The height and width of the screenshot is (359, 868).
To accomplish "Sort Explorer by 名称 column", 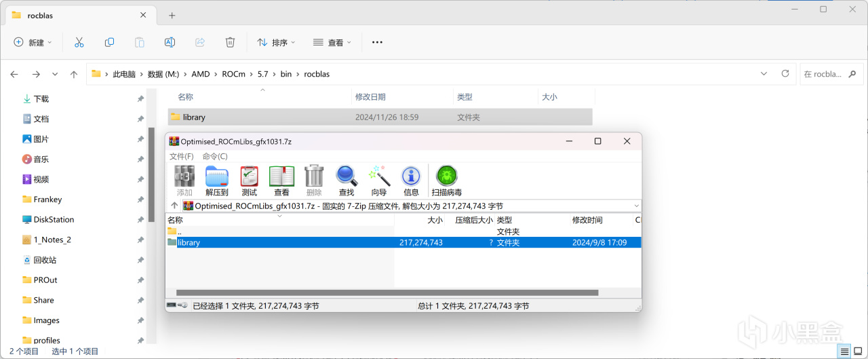I will (186, 97).
